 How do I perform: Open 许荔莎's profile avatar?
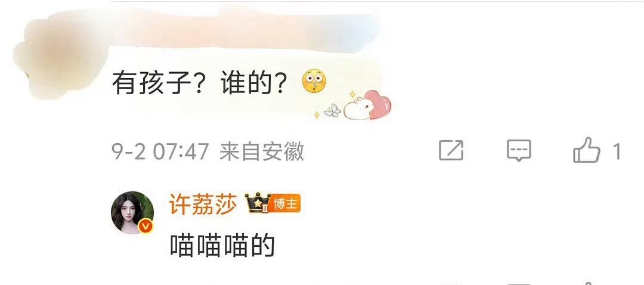(132, 213)
